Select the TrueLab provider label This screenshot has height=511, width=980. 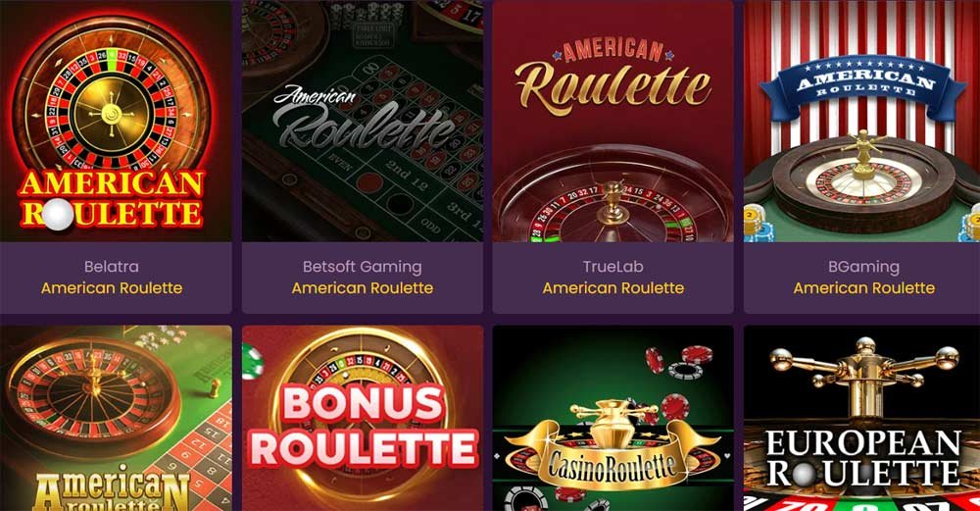[x=613, y=267]
